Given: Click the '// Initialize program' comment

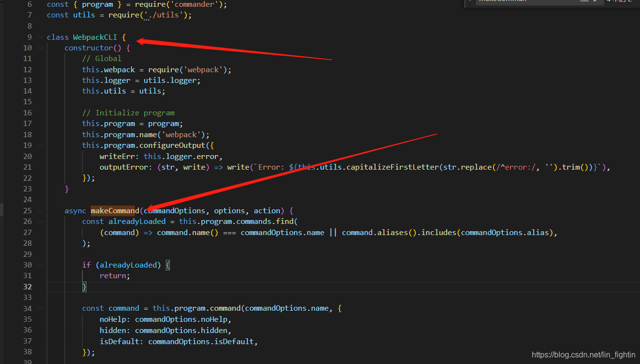Looking at the screenshot, I should click(x=128, y=112).
